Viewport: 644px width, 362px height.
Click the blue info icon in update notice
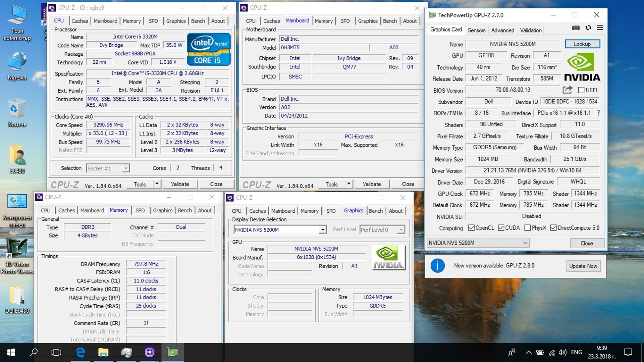point(437,266)
